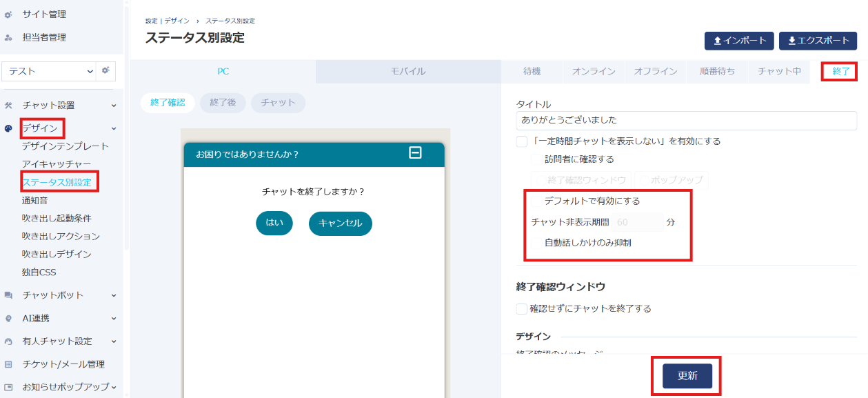Click the チャットボット icon

(x=8, y=295)
